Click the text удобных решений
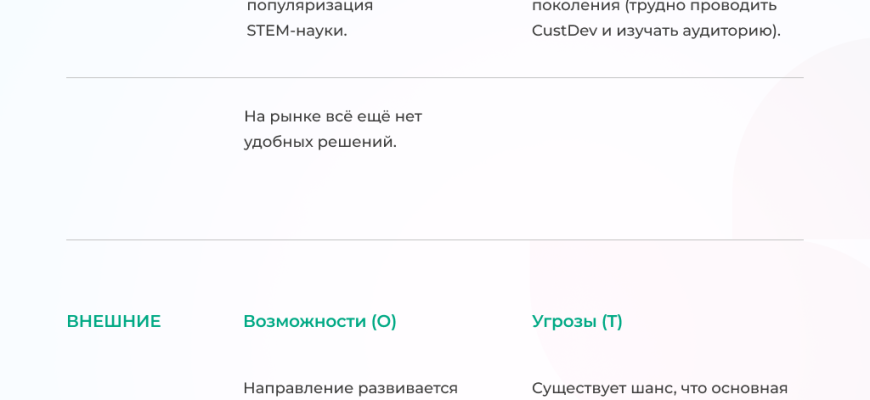Image resolution: width=870 pixels, height=400 pixels. pos(320,142)
